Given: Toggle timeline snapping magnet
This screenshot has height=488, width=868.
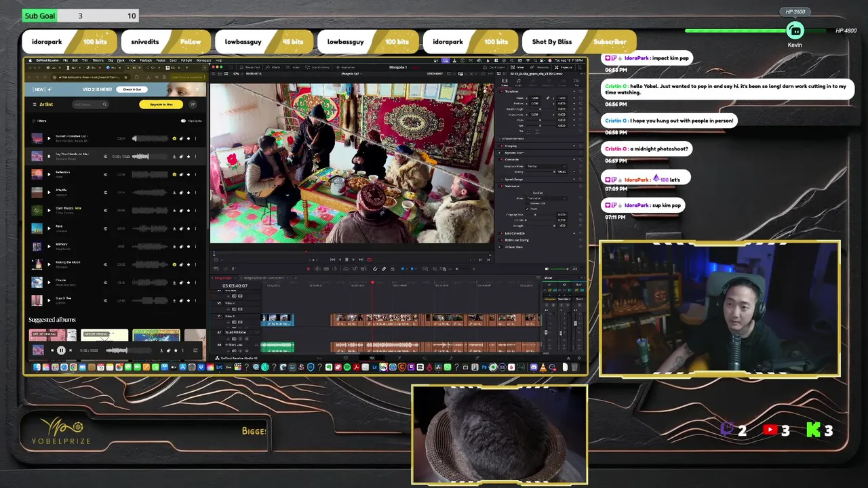Looking at the screenshot, I should click(x=375, y=269).
